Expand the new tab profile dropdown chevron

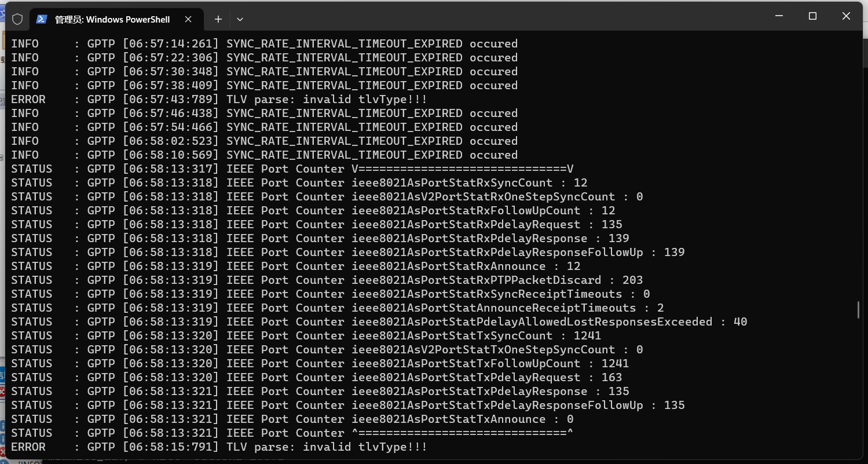pyautogui.click(x=240, y=19)
